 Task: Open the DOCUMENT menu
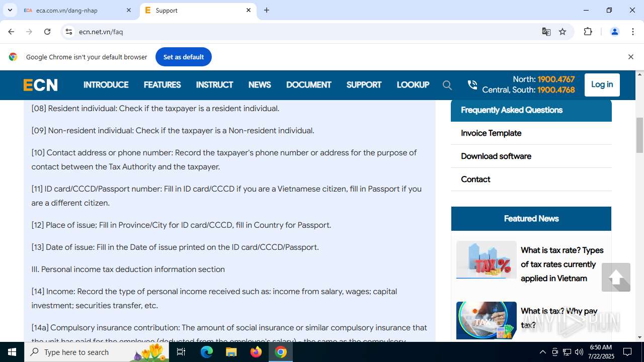coord(308,85)
